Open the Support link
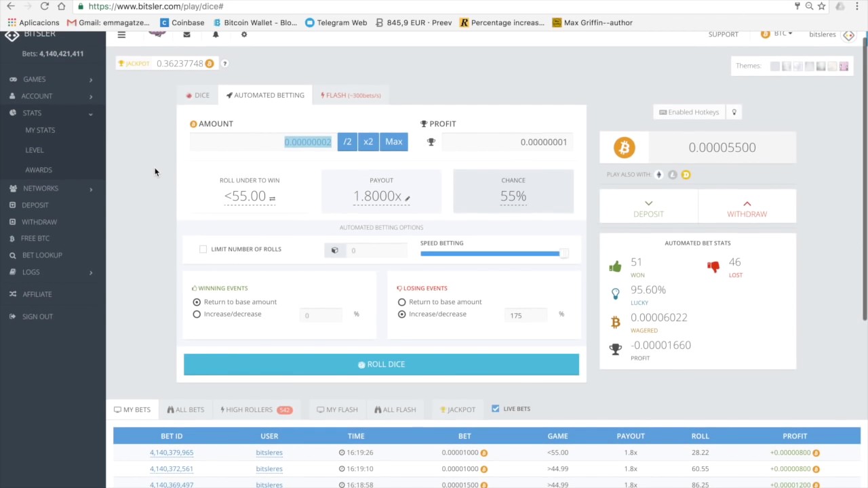 click(723, 35)
